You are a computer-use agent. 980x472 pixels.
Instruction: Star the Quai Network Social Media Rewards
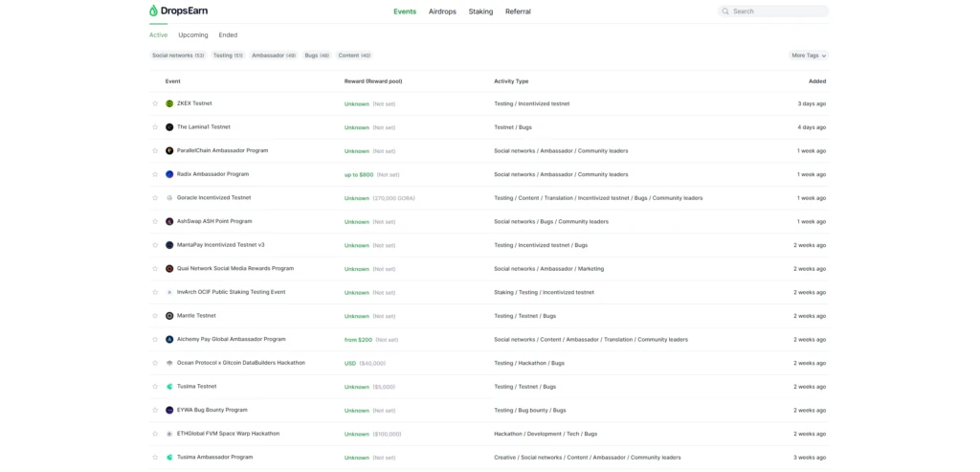coord(155,269)
